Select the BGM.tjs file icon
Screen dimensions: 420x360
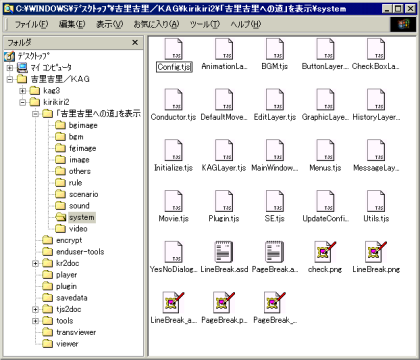(275, 49)
